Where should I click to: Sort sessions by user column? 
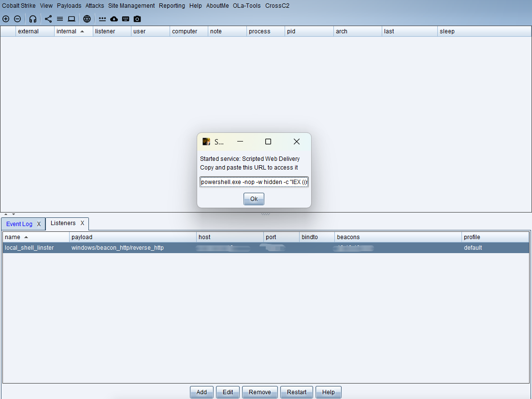(150, 31)
